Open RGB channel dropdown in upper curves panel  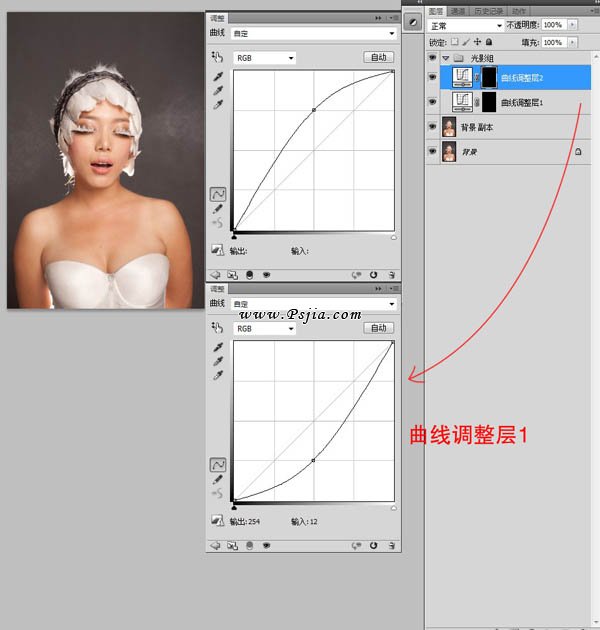point(264,58)
